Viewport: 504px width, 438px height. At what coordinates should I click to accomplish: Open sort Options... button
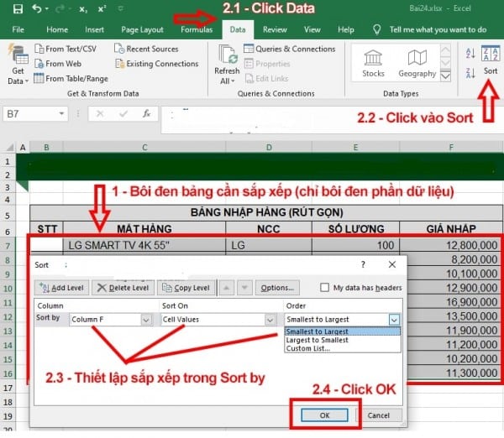pyautogui.click(x=277, y=288)
